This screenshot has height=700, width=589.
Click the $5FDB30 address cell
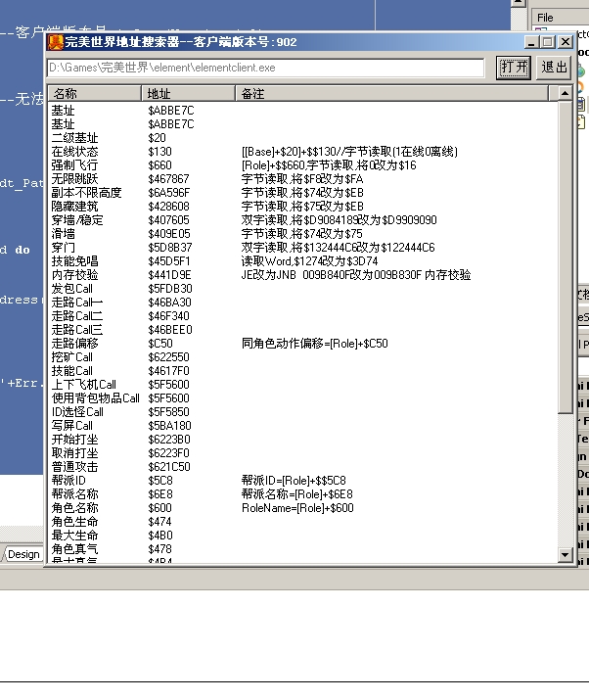pos(170,289)
